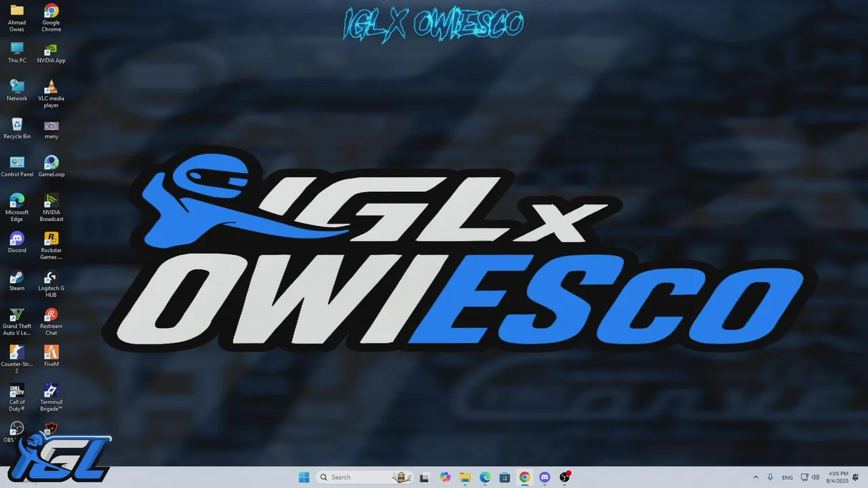The image size is (868, 488).
Task: Open Microsoft Edge from taskbar
Action: [x=485, y=477]
